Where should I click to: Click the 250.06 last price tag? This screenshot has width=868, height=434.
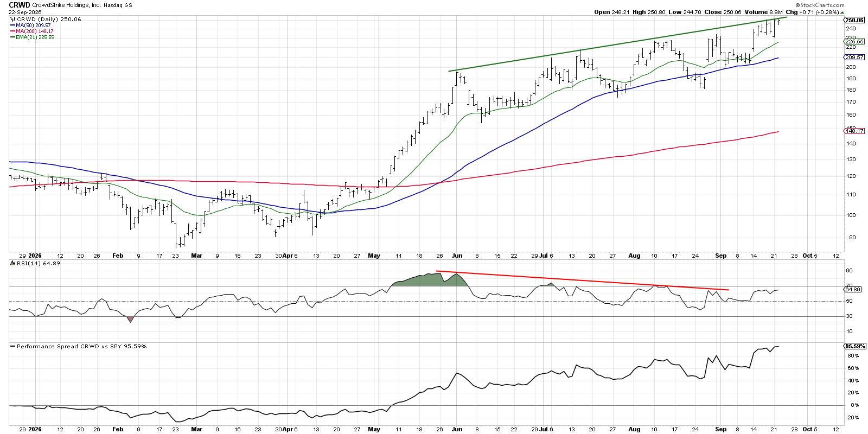click(854, 20)
